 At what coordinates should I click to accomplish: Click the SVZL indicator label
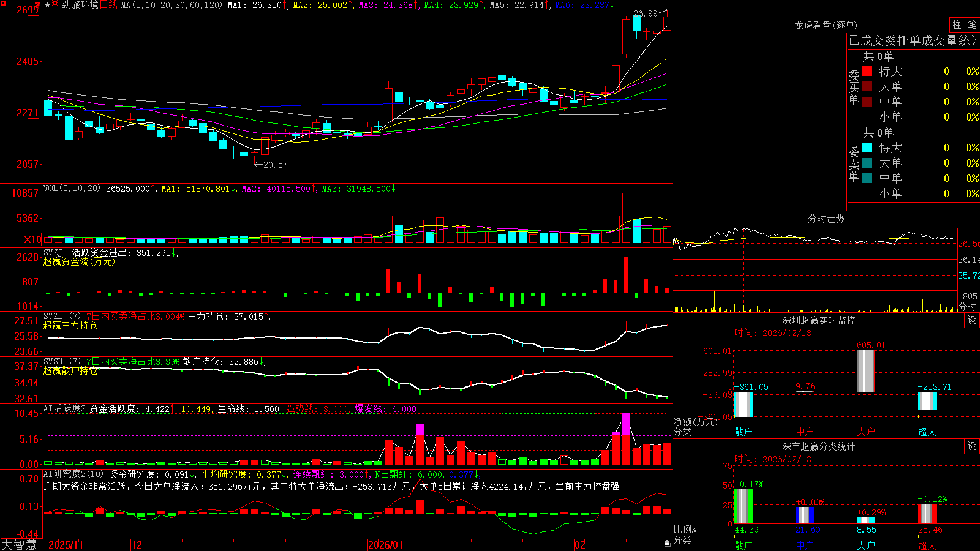(x=53, y=317)
